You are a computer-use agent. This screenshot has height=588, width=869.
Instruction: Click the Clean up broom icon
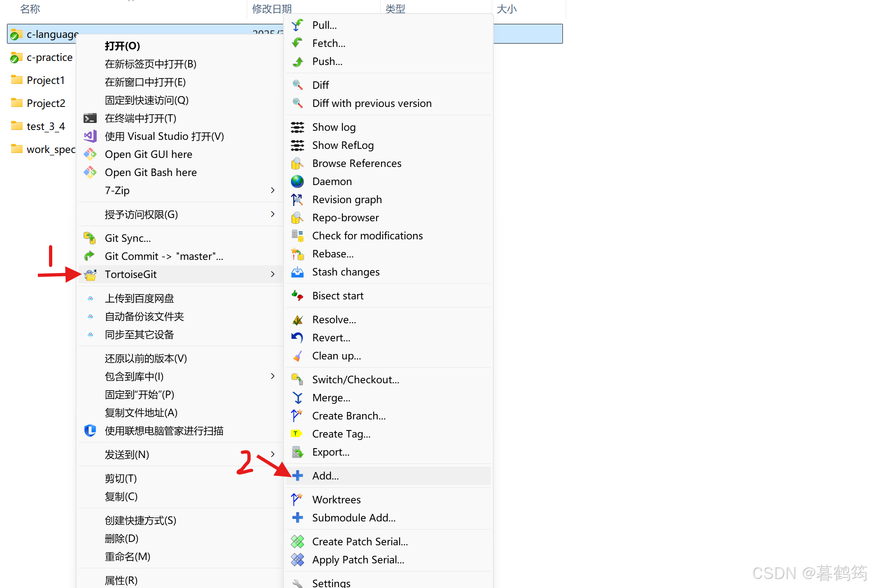point(297,356)
